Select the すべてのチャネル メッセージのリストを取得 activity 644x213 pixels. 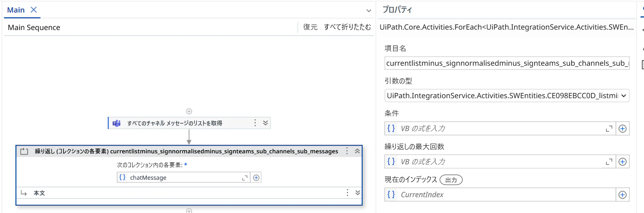point(175,123)
